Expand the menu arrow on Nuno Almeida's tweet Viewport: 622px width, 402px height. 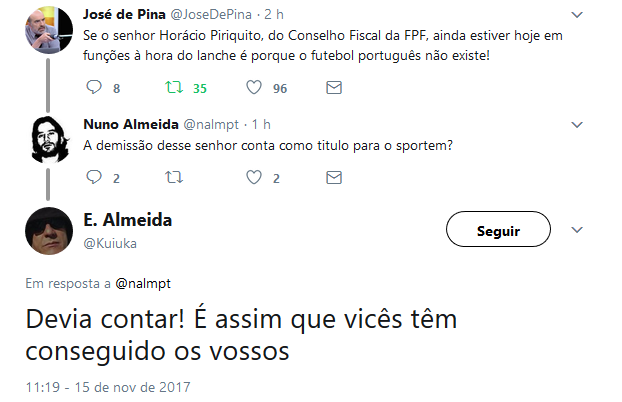(576, 124)
